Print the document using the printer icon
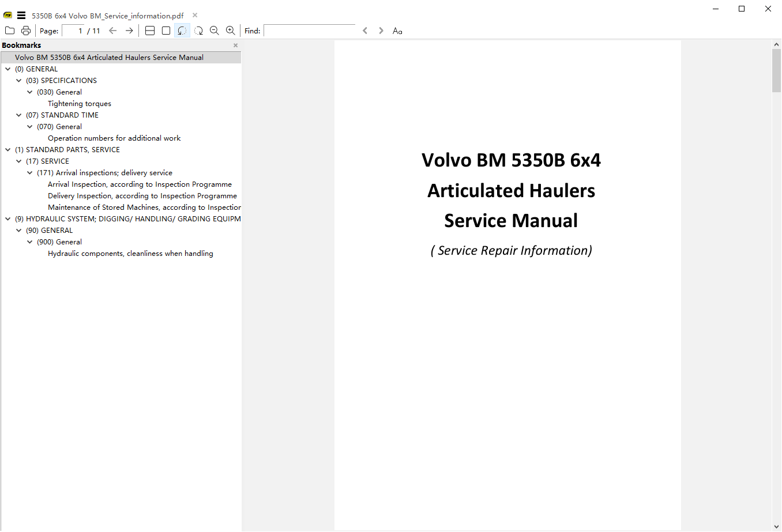This screenshot has width=782, height=532. (x=26, y=31)
